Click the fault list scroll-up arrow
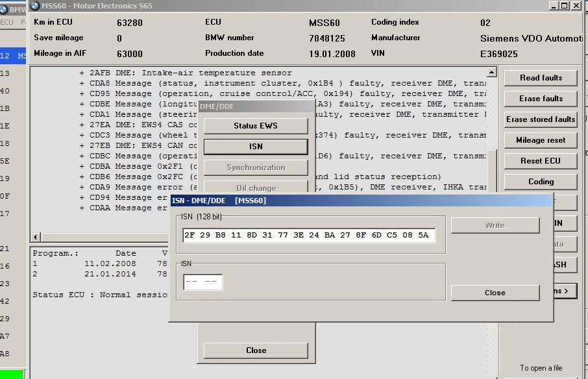 pos(492,72)
